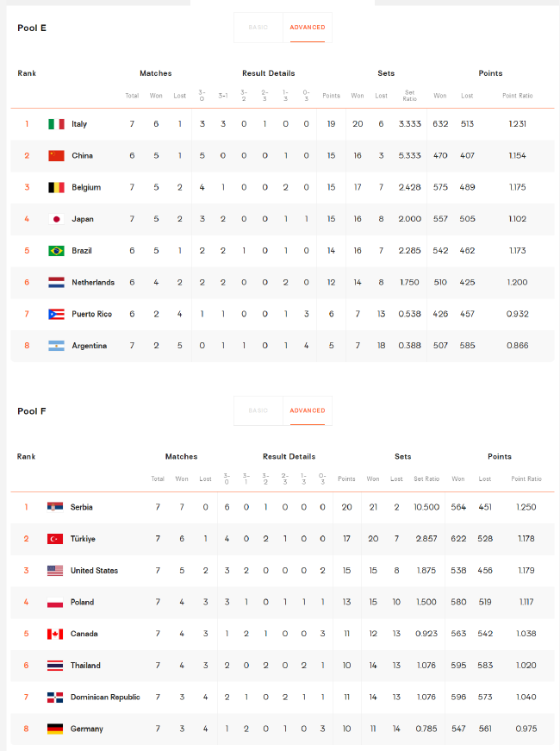This screenshot has width=560, height=751.
Task: Click the China flag icon
Action: click(56, 156)
